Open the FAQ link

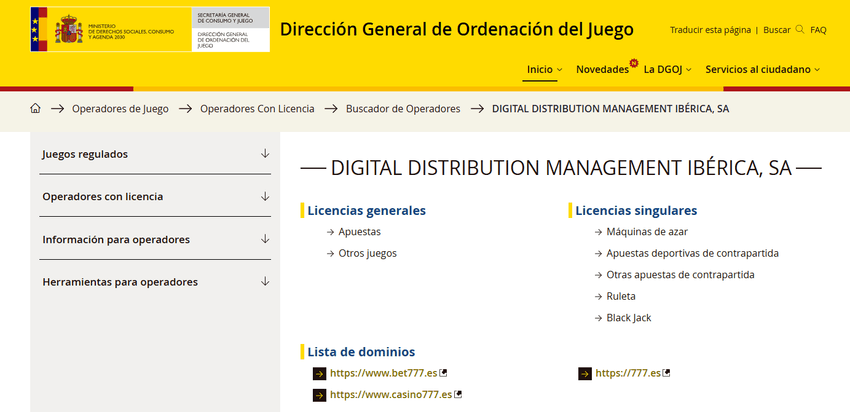(818, 30)
